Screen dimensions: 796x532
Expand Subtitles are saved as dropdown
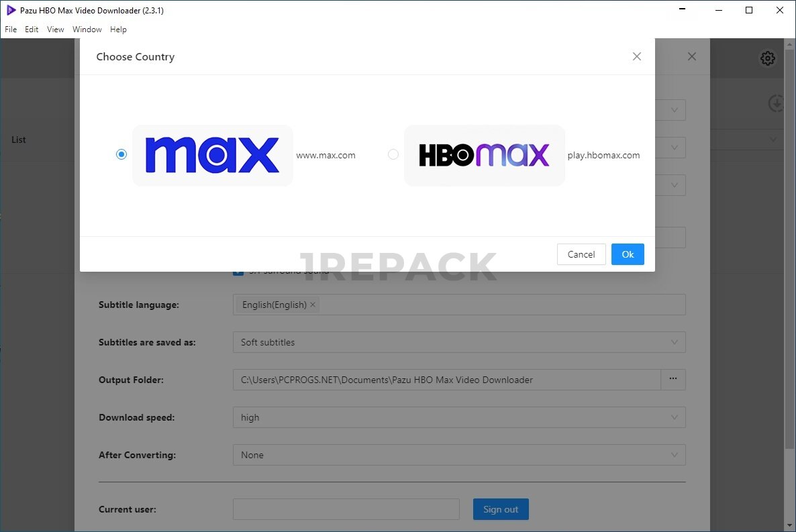[458, 342]
